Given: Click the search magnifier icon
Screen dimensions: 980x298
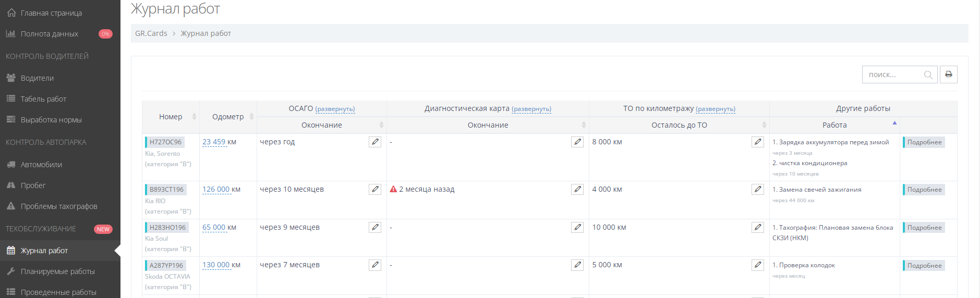Looking at the screenshot, I should coord(928,75).
